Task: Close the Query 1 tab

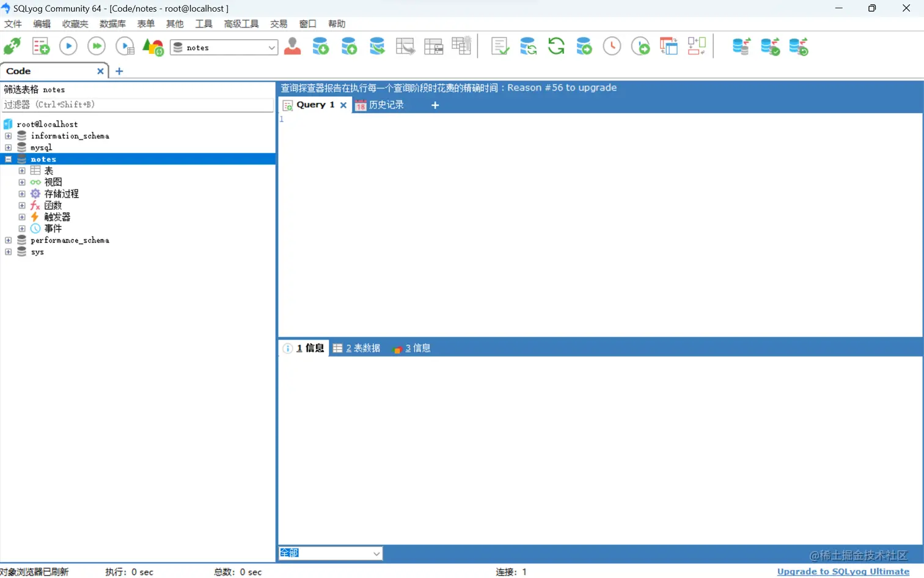Action: (x=343, y=105)
